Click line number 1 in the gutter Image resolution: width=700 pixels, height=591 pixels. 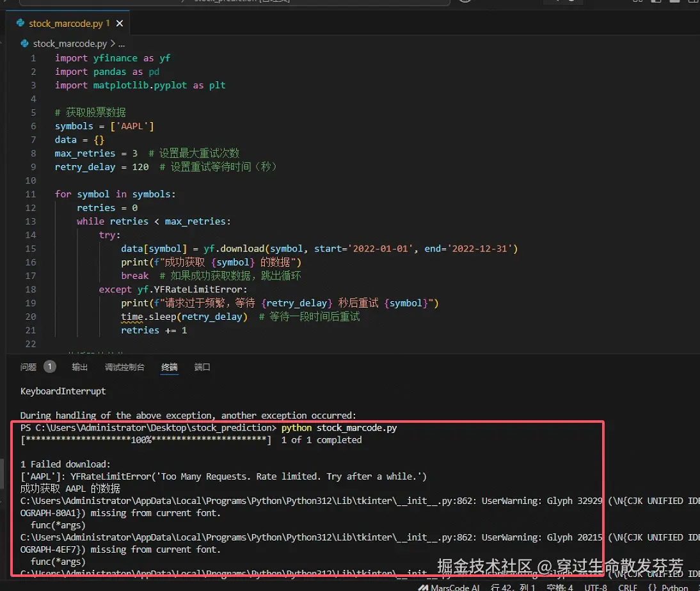pyautogui.click(x=33, y=58)
